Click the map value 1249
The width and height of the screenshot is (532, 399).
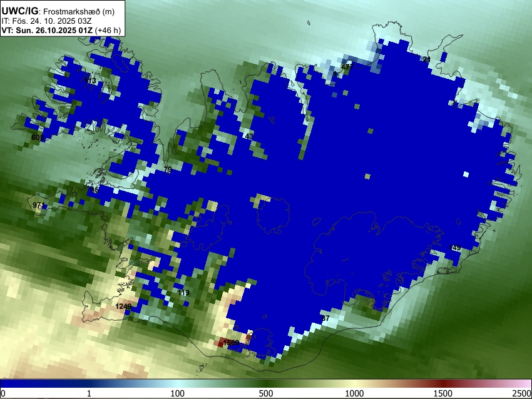coord(123,306)
